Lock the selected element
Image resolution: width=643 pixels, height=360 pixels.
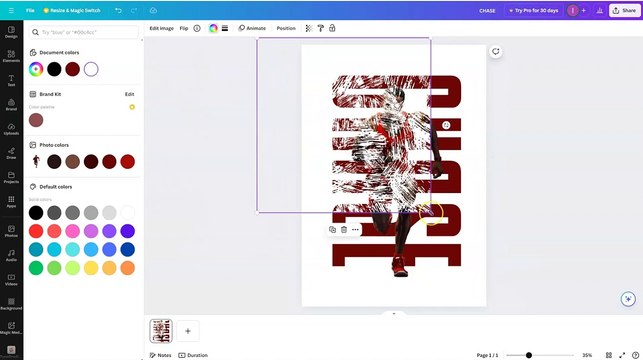[332, 28]
